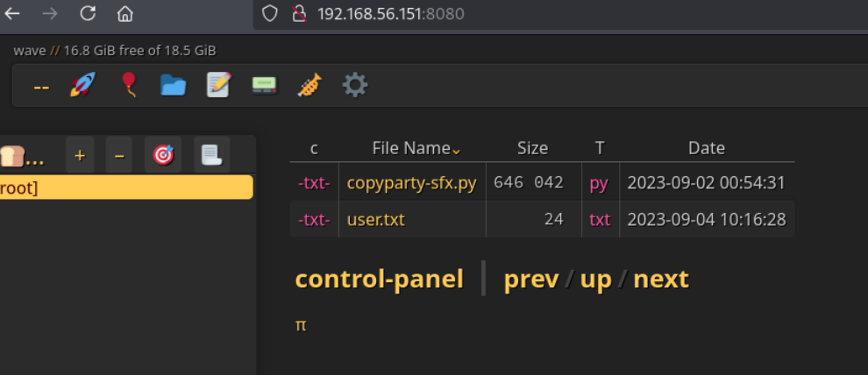Sort by Size column header

tap(533, 148)
